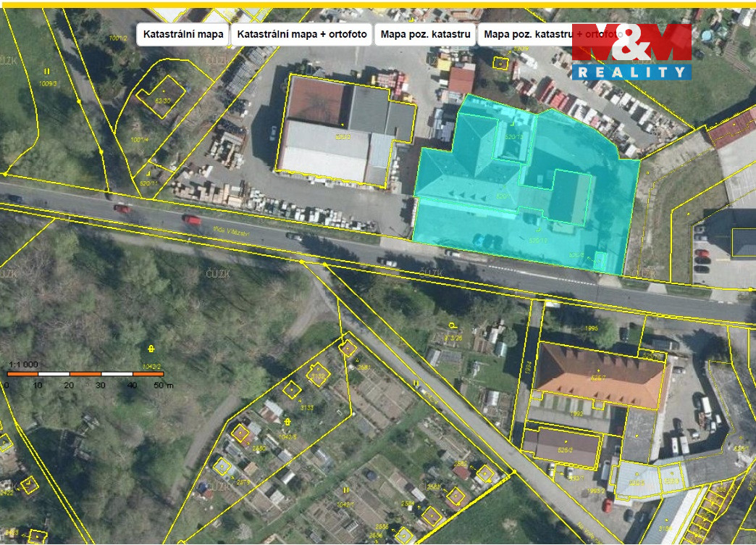Image resolution: width=756 pixels, height=545 pixels.
Task: Click the red car on the road
Action: (192, 220)
